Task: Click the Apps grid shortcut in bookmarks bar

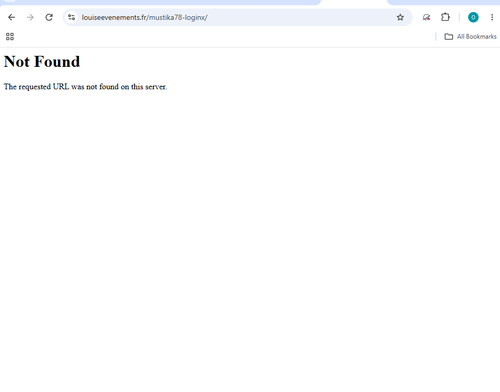Action: [x=10, y=36]
